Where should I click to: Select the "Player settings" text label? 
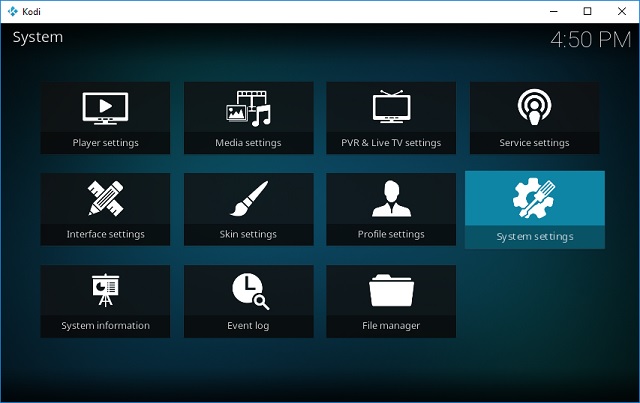[105, 143]
